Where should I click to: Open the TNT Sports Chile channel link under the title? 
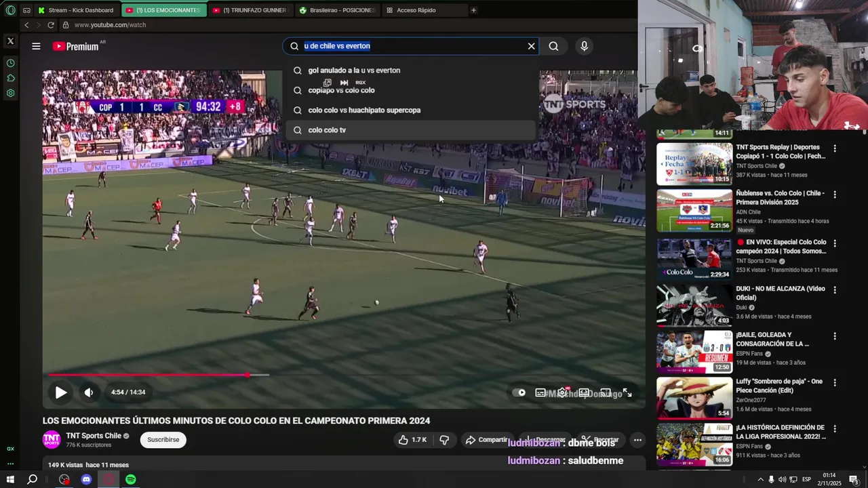coord(94,436)
